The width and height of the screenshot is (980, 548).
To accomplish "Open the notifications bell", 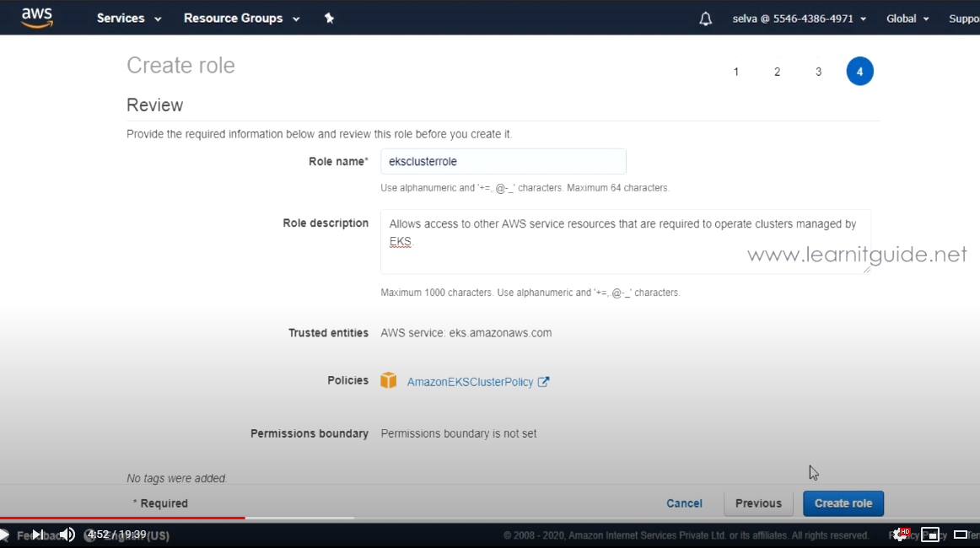I will pos(705,19).
